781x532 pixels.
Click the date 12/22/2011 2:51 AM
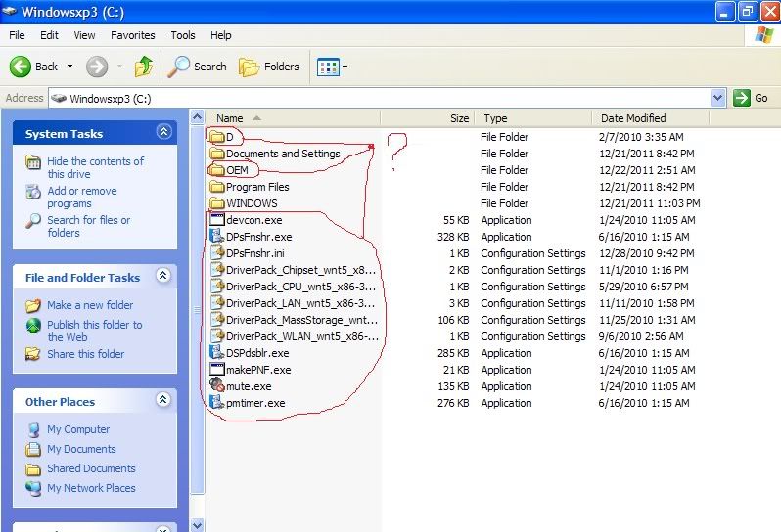click(x=647, y=170)
